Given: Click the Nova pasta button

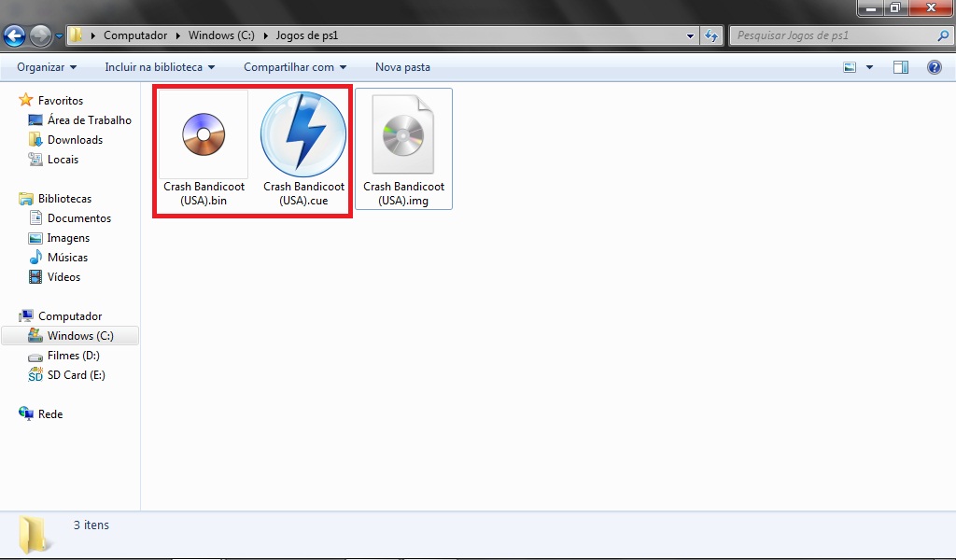Looking at the screenshot, I should (402, 67).
